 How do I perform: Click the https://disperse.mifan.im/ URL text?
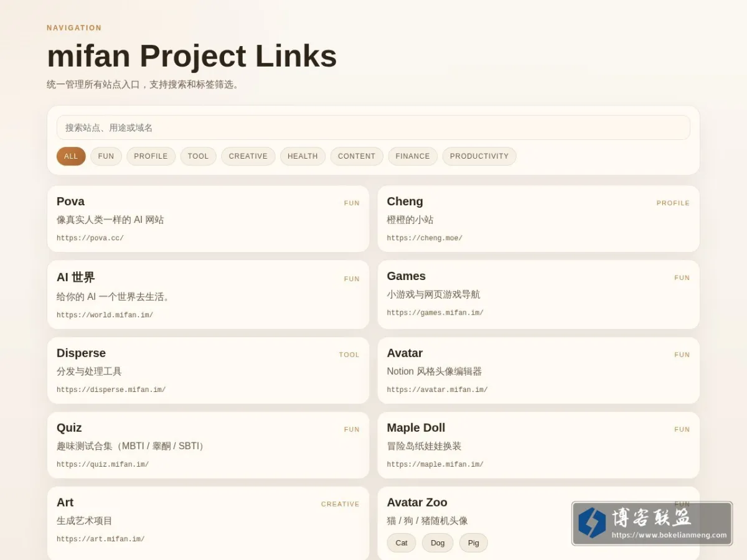click(111, 390)
